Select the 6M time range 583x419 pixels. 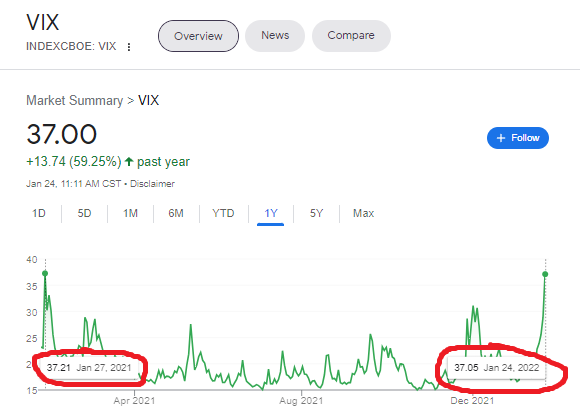(176, 213)
